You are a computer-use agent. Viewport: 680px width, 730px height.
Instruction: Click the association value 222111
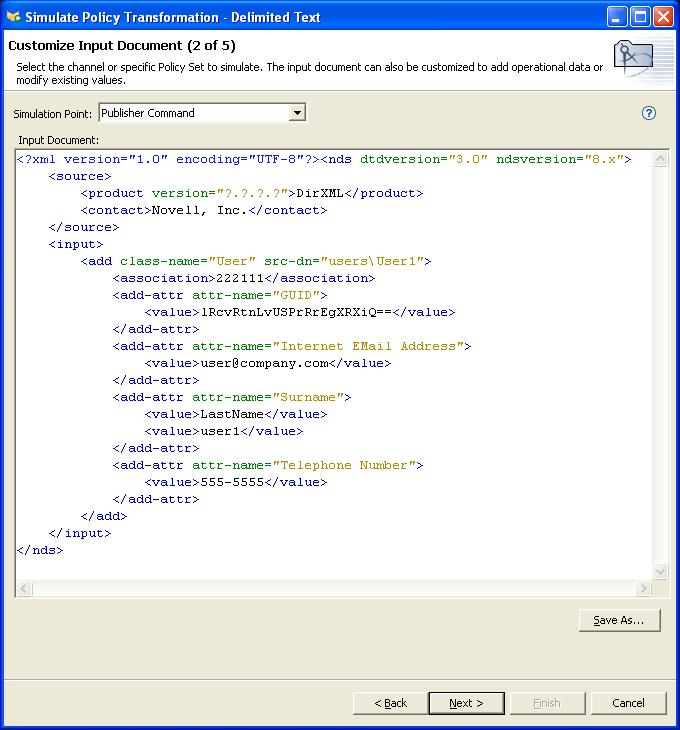coord(240,278)
